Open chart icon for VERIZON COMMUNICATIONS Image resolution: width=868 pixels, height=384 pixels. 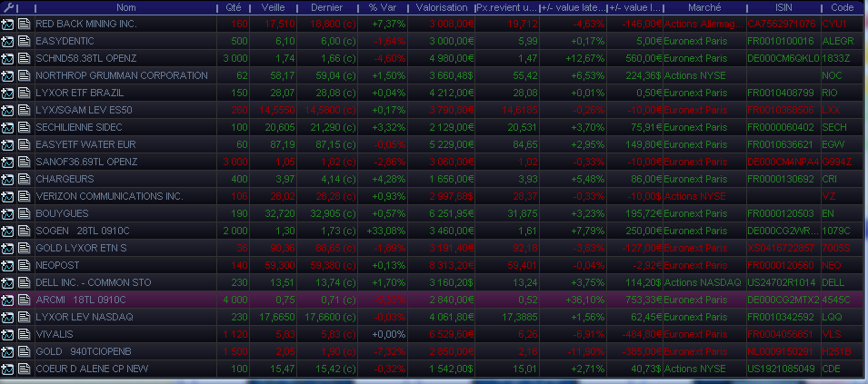(x=8, y=196)
